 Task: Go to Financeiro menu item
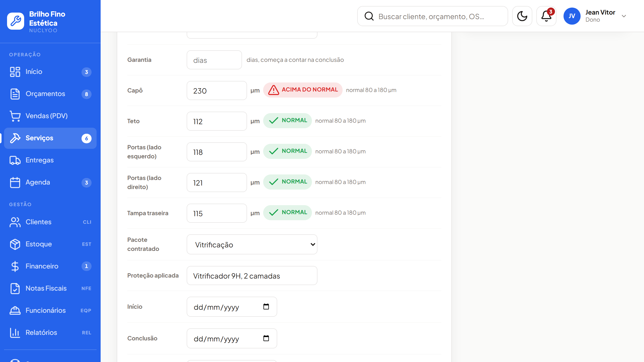(x=50, y=266)
